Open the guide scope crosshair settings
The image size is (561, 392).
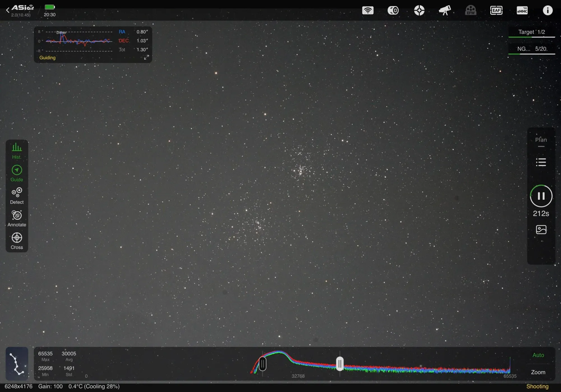click(x=419, y=11)
